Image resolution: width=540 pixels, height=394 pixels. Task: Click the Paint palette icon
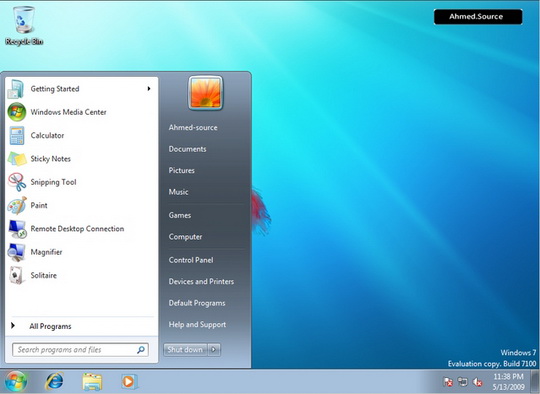(17, 205)
